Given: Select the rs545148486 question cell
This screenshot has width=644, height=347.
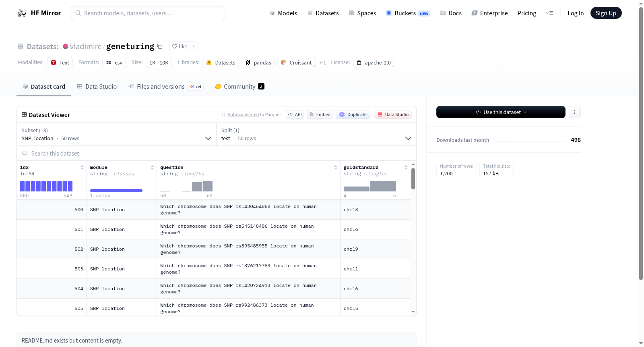Looking at the screenshot, I should click(x=248, y=229).
